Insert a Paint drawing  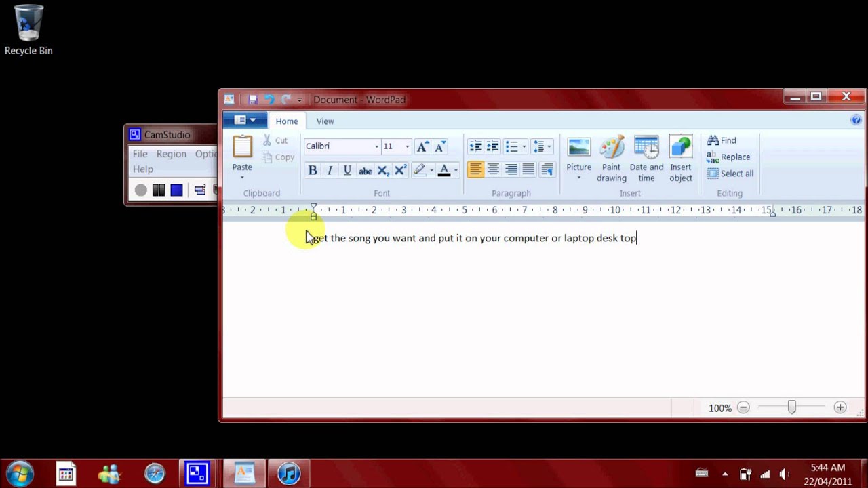click(611, 159)
